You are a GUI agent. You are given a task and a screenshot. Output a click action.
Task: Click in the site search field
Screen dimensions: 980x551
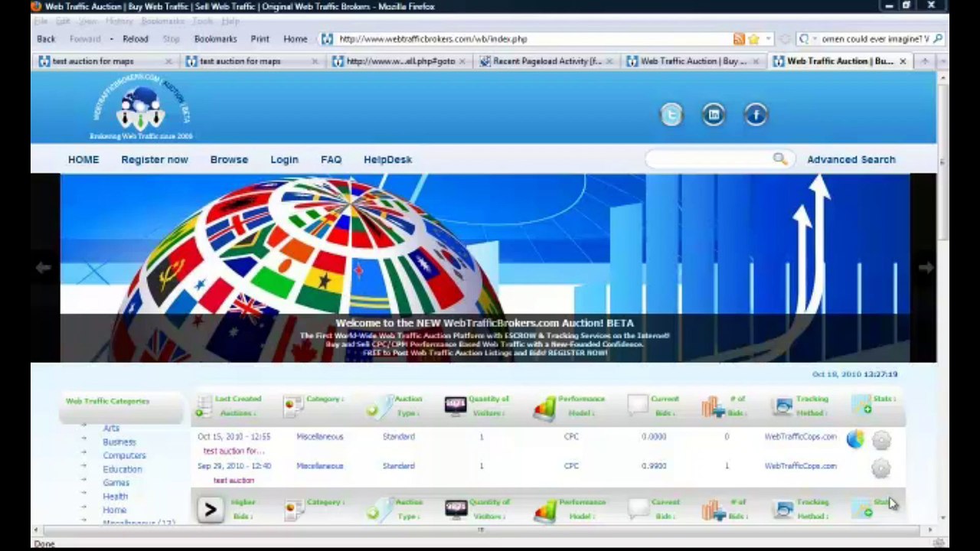[x=708, y=159]
